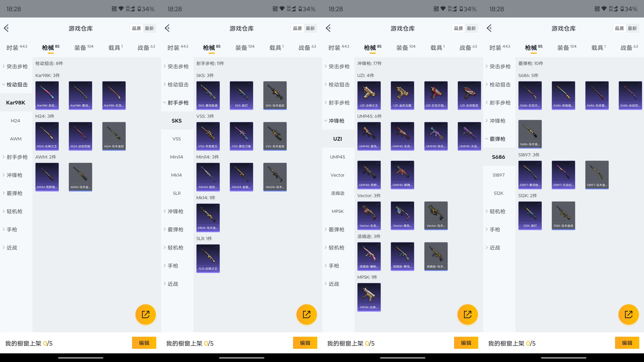This screenshot has height=362, width=644.
Task: Select the VSS-华贵君王 skin
Action: coord(208,136)
